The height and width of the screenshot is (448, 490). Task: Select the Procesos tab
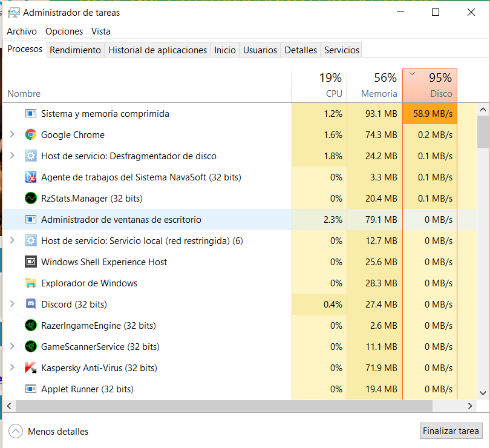tap(25, 49)
